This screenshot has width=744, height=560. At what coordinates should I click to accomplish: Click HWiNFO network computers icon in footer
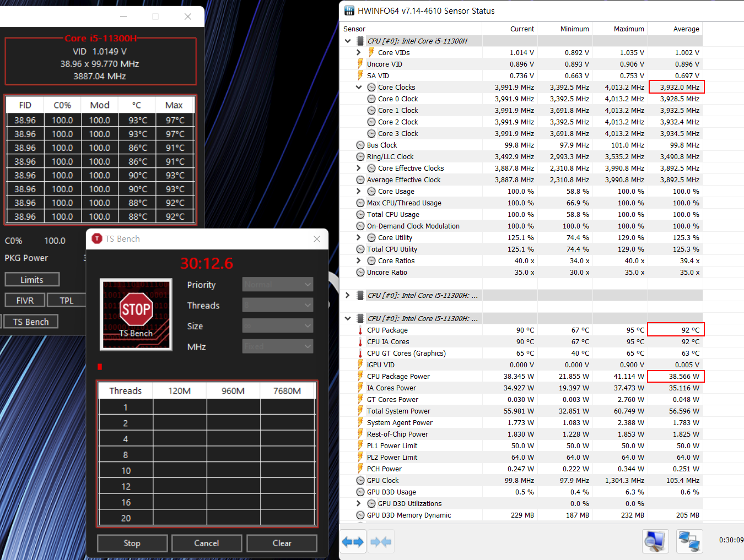(689, 541)
